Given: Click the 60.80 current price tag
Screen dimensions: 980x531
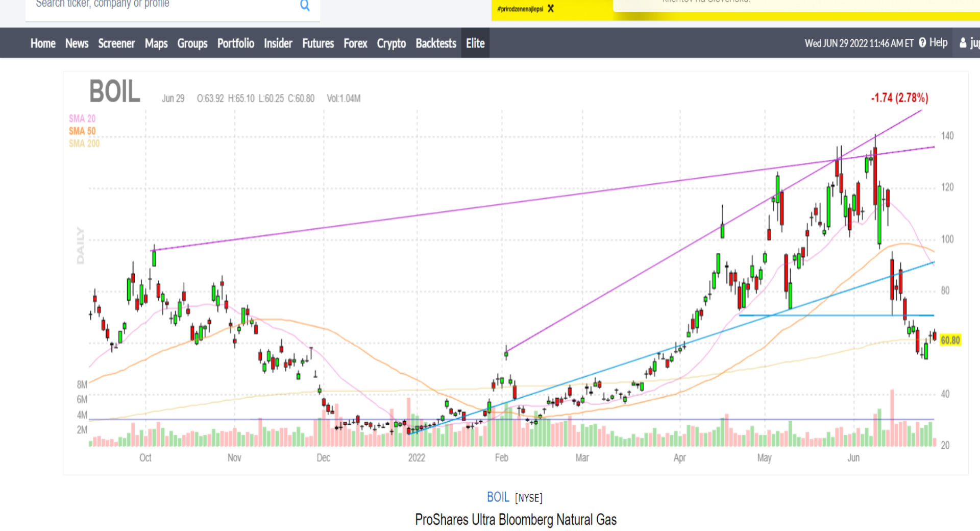Looking at the screenshot, I should point(950,340).
